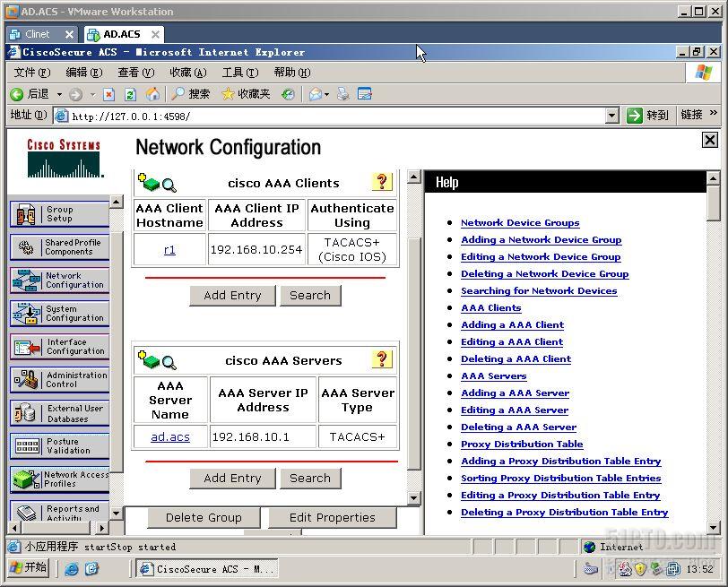The height and width of the screenshot is (587, 728).
Task: Click the Edit Properties button
Action: coord(333,517)
